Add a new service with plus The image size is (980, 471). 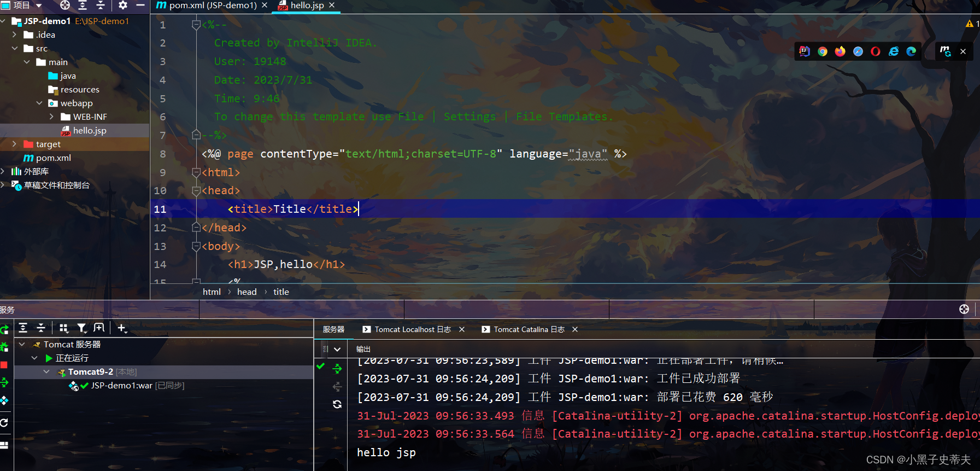[x=122, y=328]
